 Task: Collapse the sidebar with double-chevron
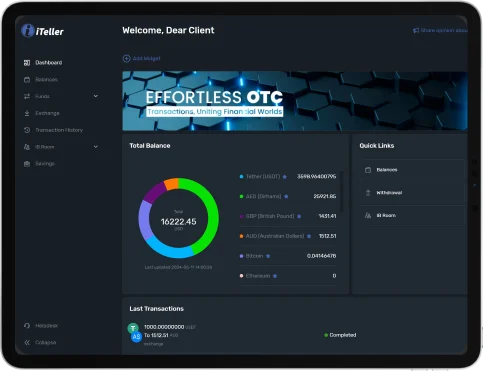click(x=27, y=342)
